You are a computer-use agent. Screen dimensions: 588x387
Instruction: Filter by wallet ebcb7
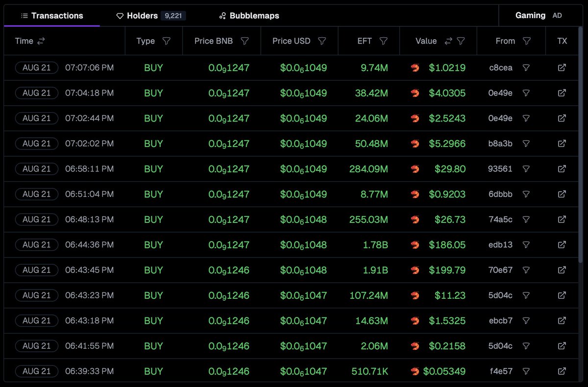[526, 320]
